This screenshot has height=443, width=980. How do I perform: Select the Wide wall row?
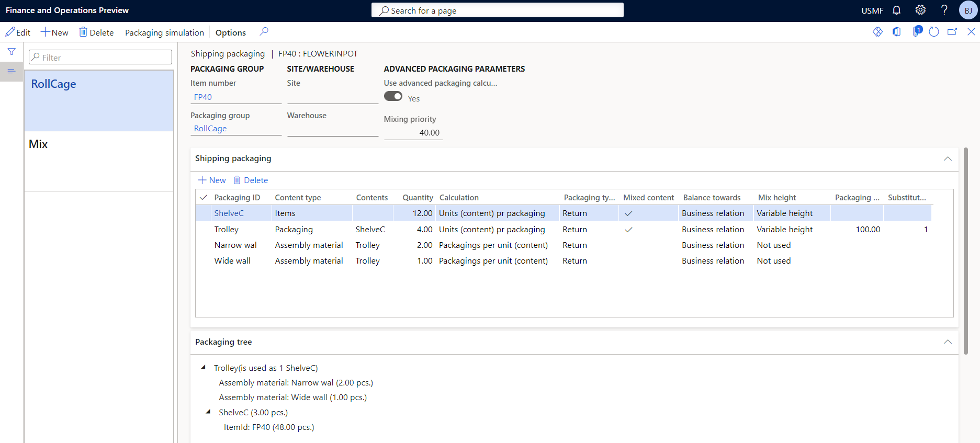(564, 260)
